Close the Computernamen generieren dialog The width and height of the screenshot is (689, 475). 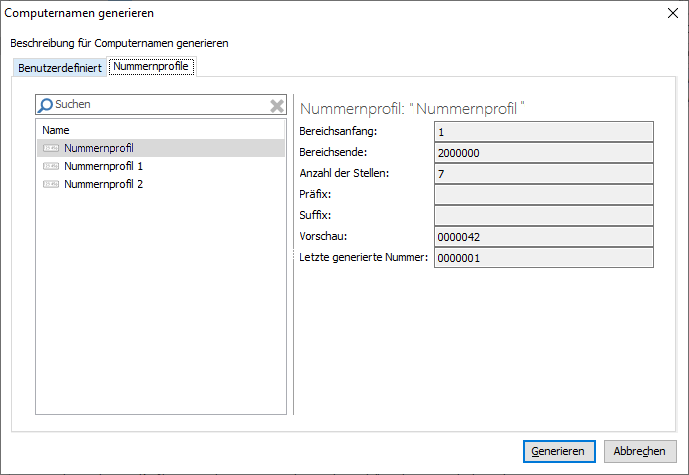pos(673,13)
